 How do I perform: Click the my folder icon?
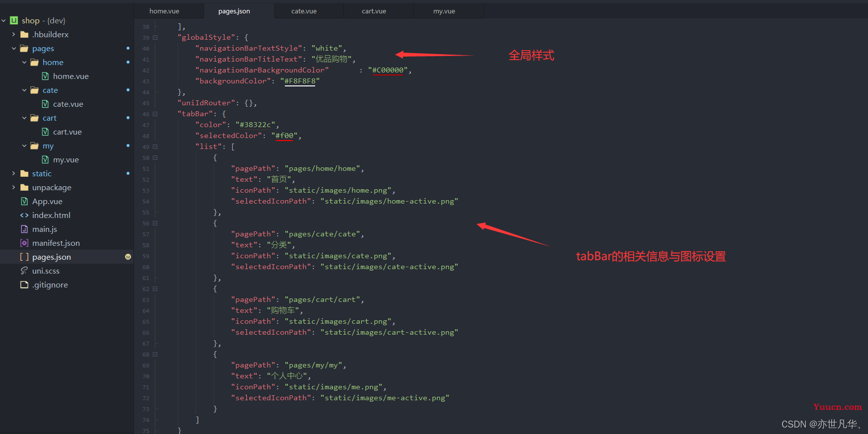point(35,145)
